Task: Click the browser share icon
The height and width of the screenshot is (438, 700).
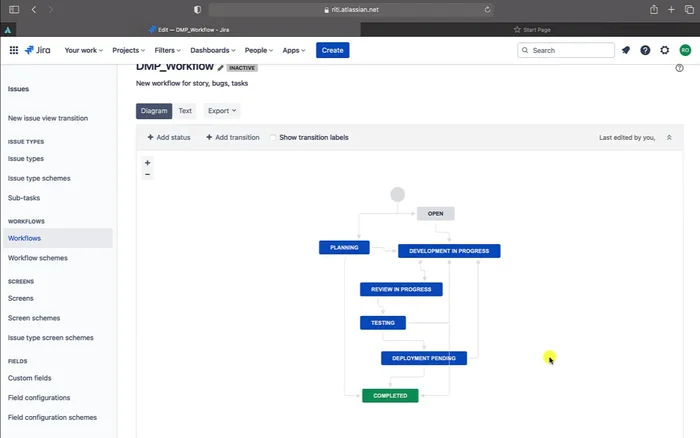Action: click(x=654, y=9)
